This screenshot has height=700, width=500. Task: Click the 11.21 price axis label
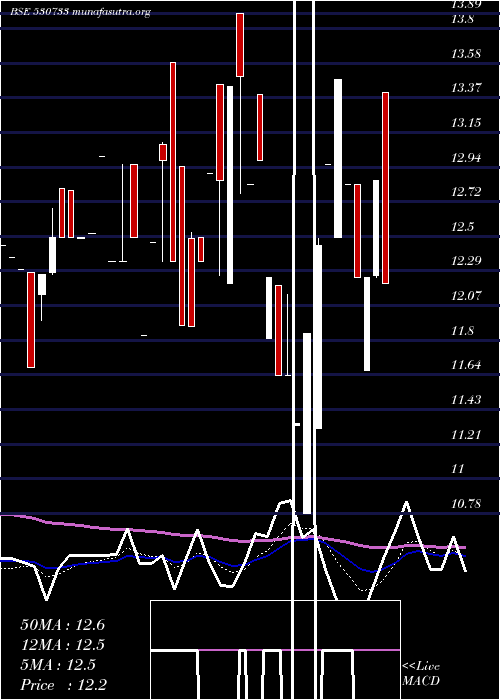pos(466,434)
